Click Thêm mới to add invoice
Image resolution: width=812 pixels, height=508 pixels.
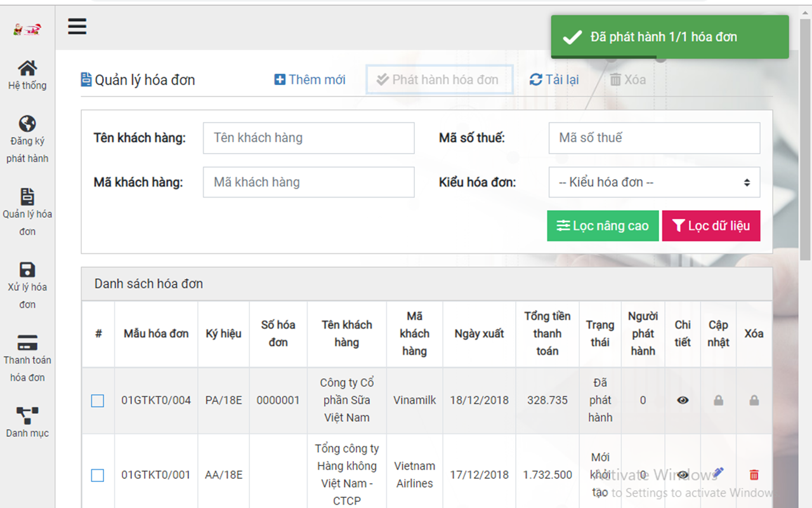pos(310,80)
